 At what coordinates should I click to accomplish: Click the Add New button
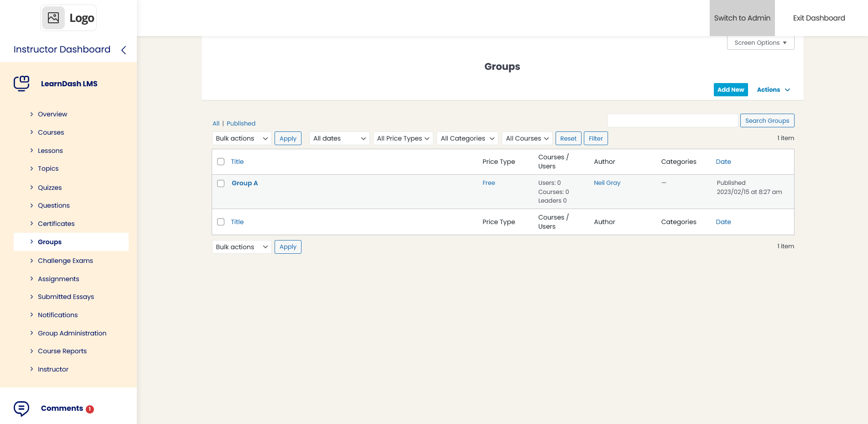click(x=731, y=90)
